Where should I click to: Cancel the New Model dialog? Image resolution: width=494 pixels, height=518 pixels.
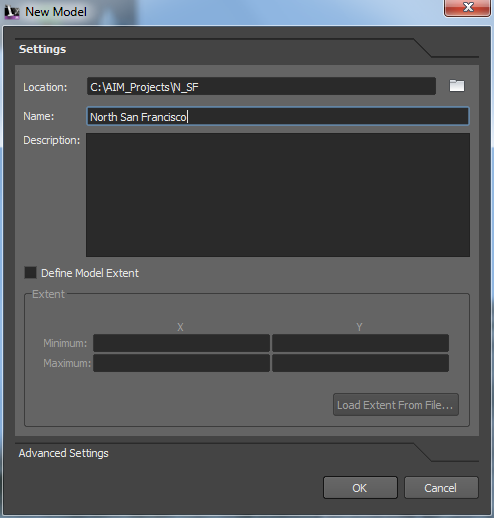pos(441,488)
